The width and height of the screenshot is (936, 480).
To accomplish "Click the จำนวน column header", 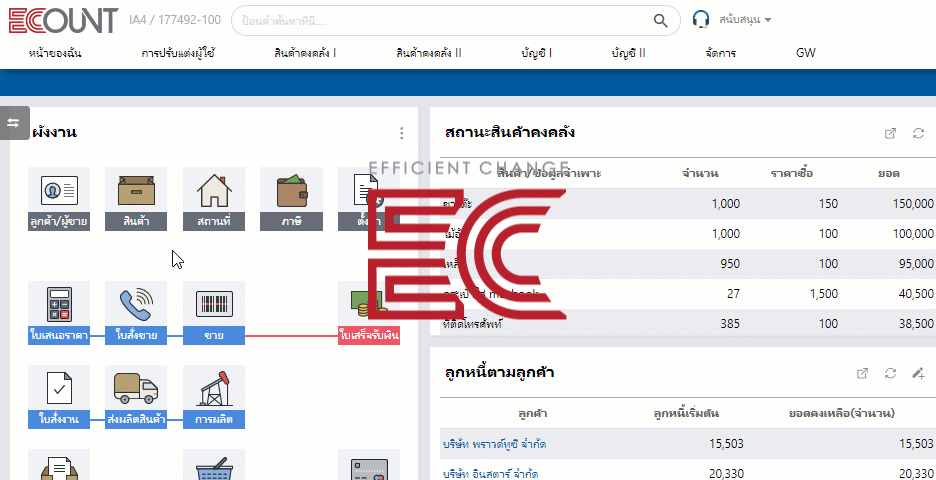I will [700, 174].
